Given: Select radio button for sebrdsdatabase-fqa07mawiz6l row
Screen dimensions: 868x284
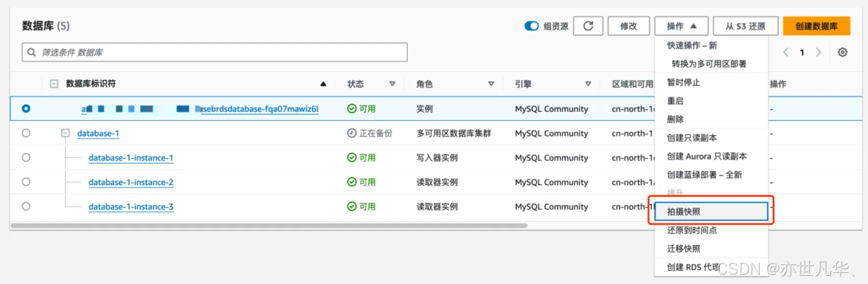Looking at the screenshot, I should coord(26,109).
